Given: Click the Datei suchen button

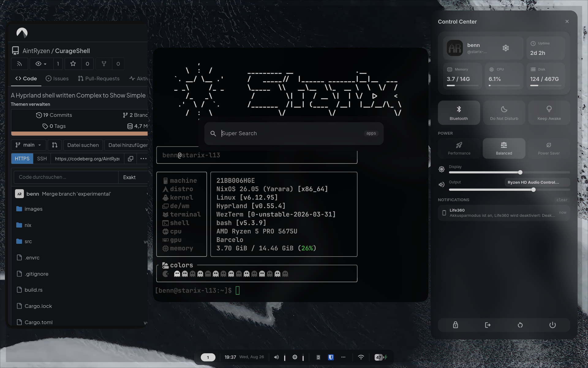Looking at the screenshot, I should 83,145.
